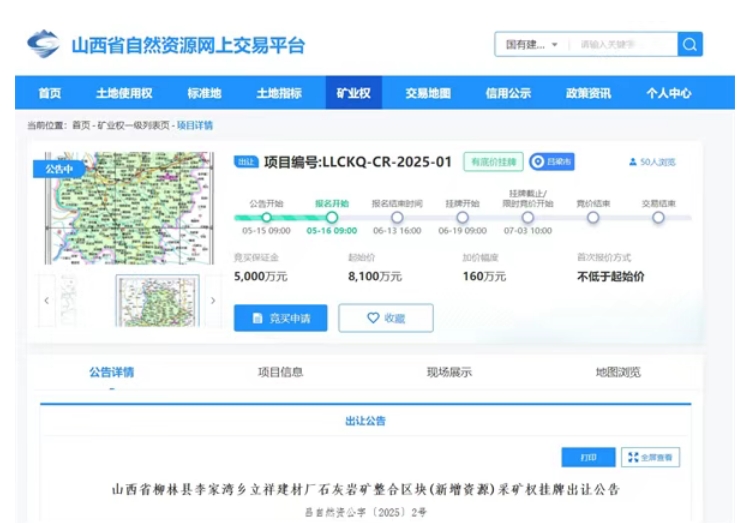Click the 矿业权一级列表页 breadcrumb link
This screenshot has width=750, height=523.
point(133,125)
